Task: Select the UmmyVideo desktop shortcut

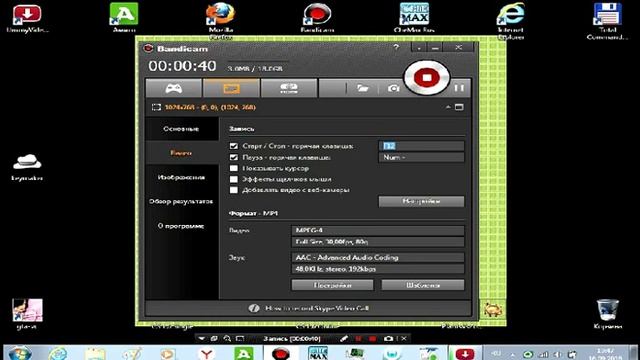Action: click(27, 18)
